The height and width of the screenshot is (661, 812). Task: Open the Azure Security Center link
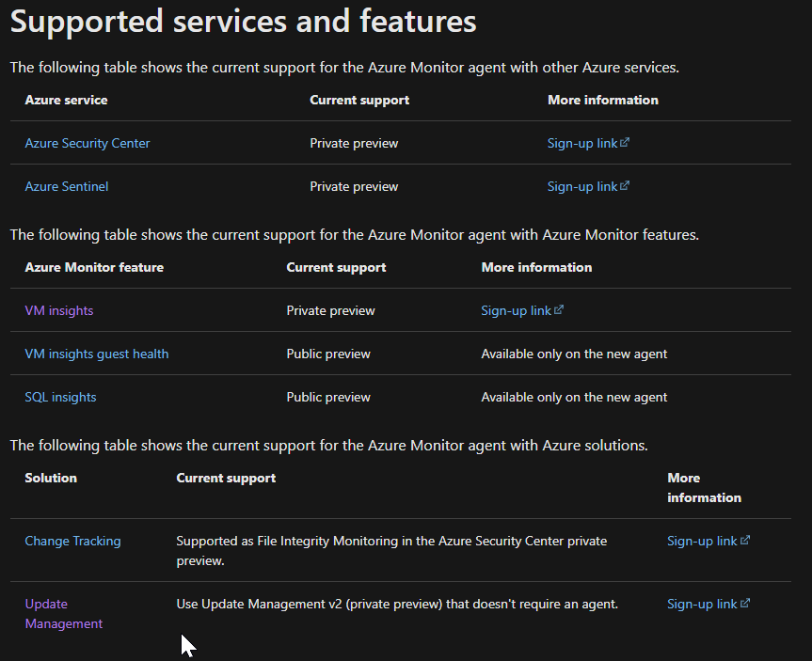click(87, 143)
